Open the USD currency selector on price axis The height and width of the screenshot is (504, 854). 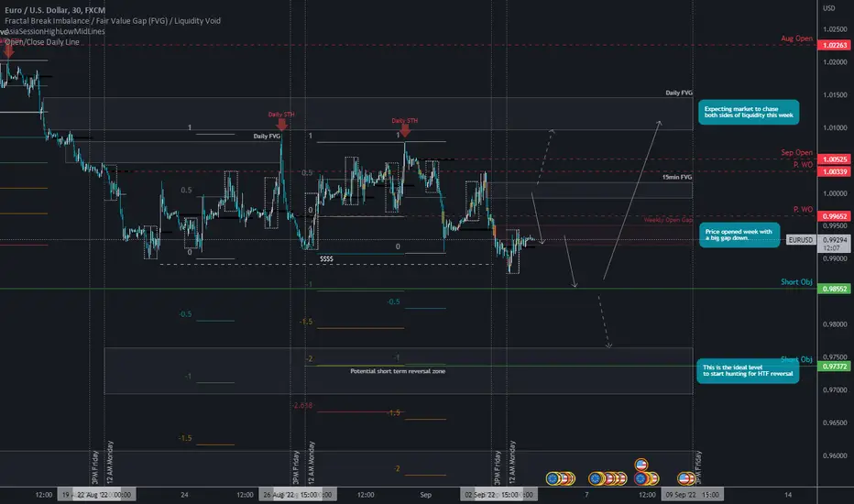click(x=828, y=8)
